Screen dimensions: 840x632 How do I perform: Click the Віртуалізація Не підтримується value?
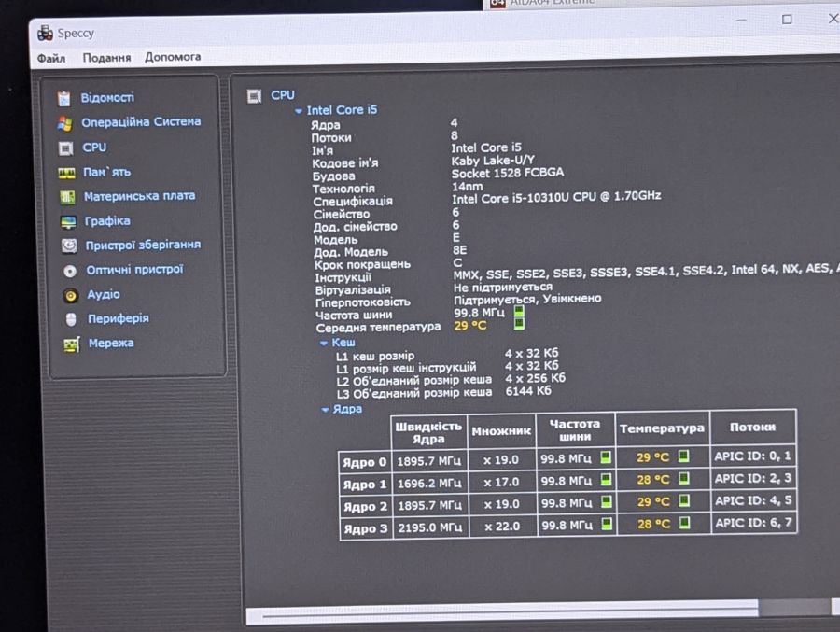[502, 288]
